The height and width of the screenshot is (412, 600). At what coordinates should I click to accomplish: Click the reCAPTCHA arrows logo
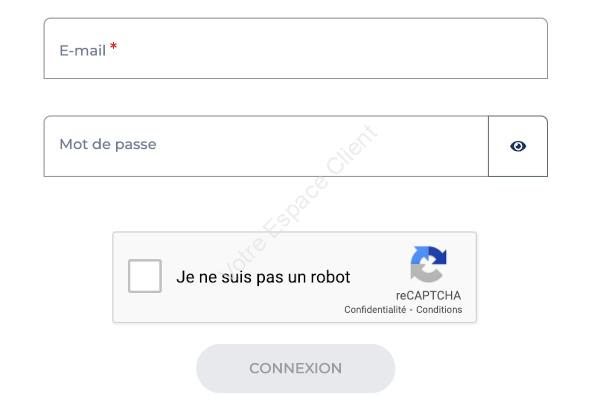[x=428, y=264]
